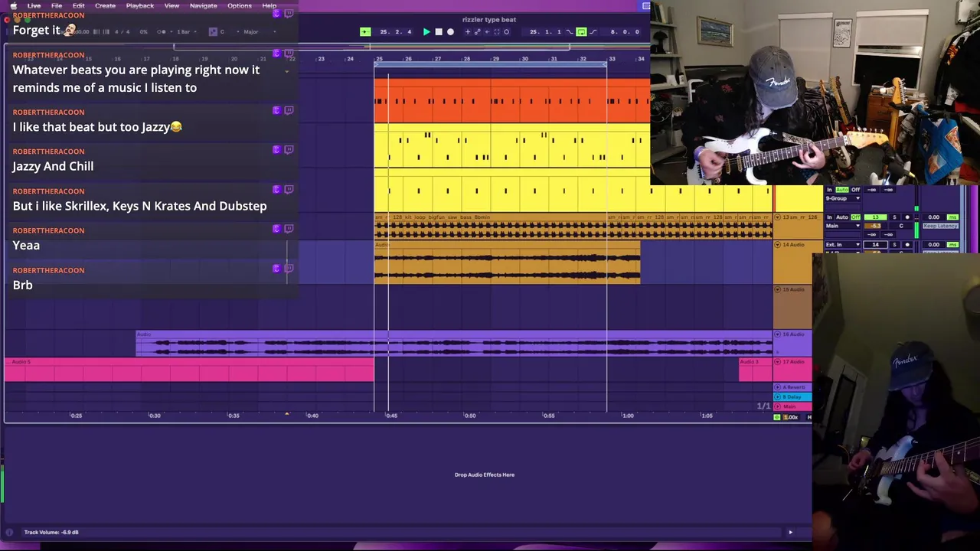Arm track 14 for recording
The width and height of the screenshot is (980, 551).
point(907,245)
